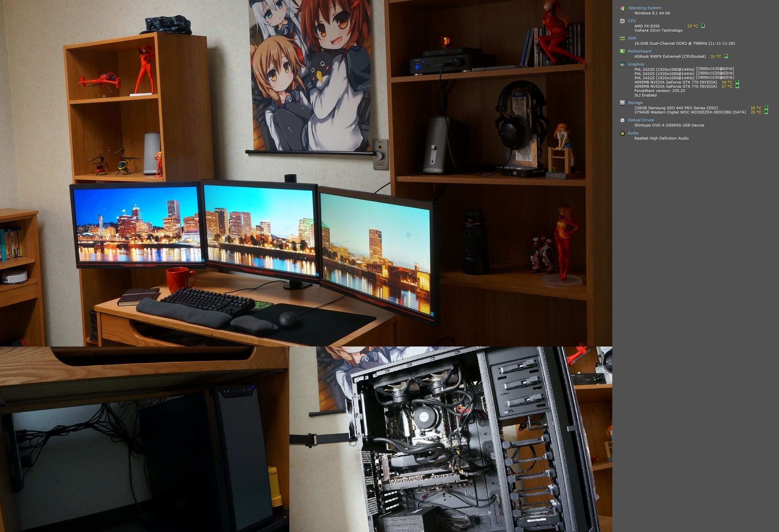Screen dimensions: 779x532
Task: Click the Storage hard drive icon
Action: (622, 103)
